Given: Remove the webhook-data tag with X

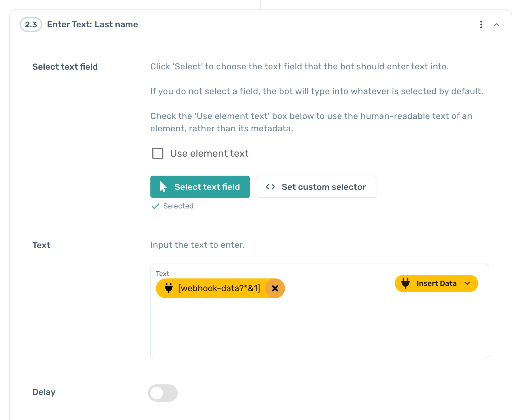Looking at the screenshot, I should (x=275, y=288).
